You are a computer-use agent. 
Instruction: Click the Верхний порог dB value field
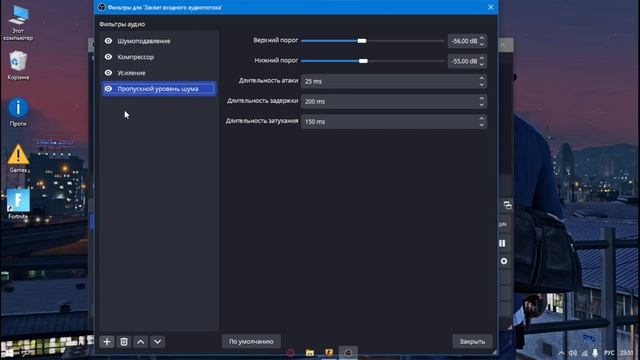tap(464, 41)
